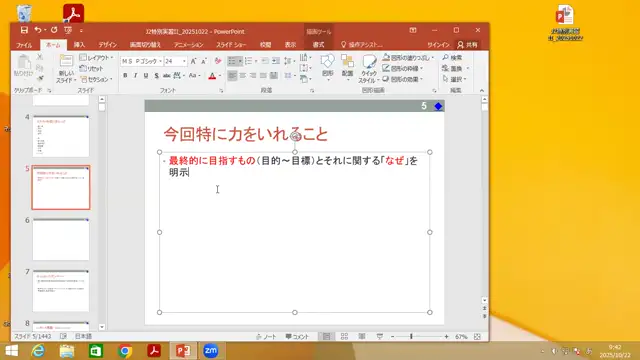The image size is (640, 360).
Task: Start Slide Show from status bar
Action: [x=380, y=336]
